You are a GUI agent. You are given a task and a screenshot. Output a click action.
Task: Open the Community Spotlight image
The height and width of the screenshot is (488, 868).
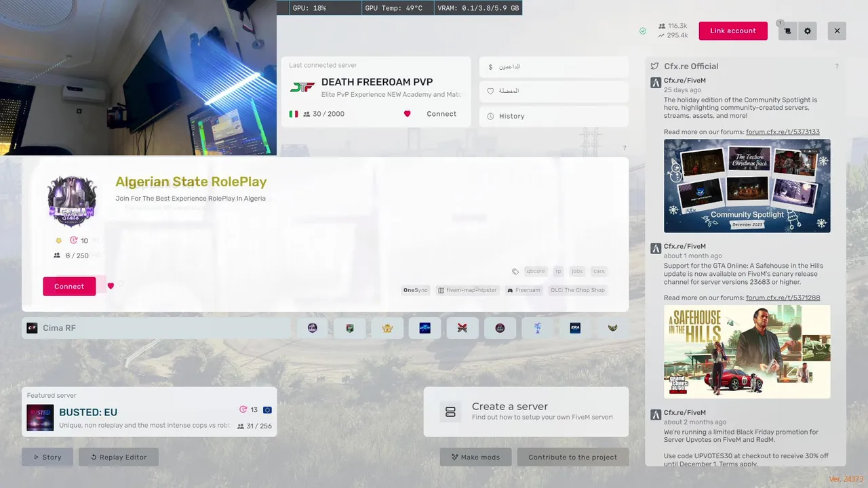[747, 186]
